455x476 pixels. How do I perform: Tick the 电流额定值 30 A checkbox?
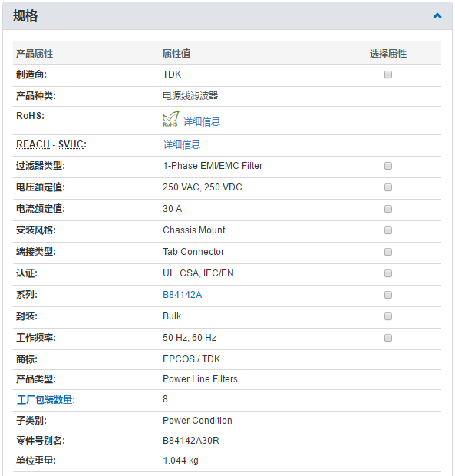(x=388, y=209)
